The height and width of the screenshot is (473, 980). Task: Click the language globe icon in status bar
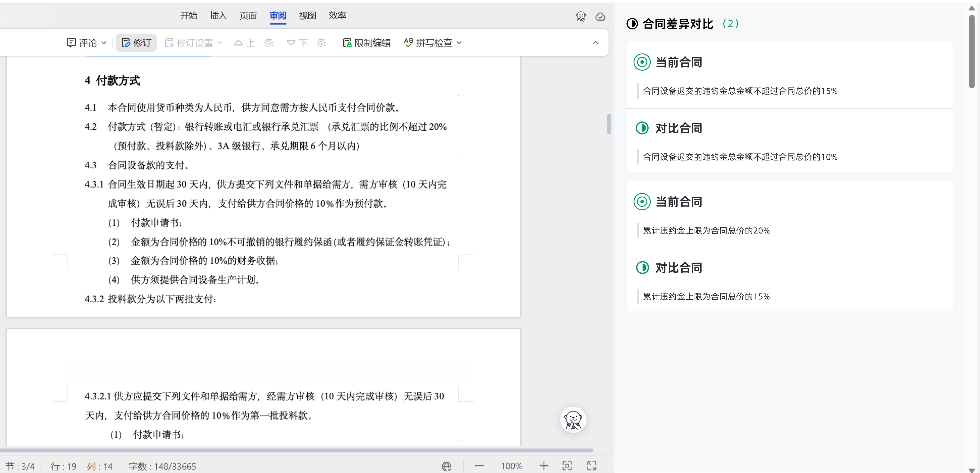point(447,466)
